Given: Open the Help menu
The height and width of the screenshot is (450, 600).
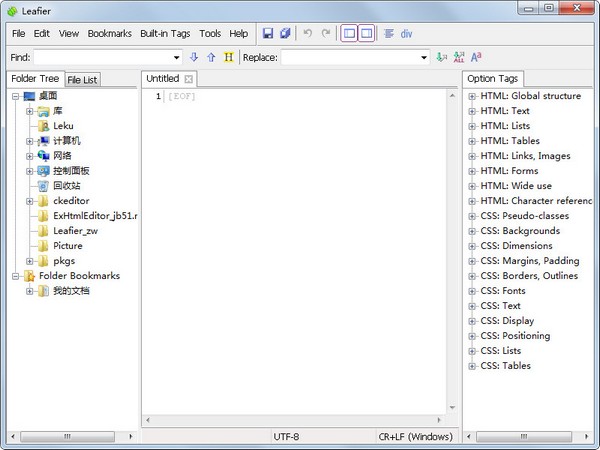Looking at the screenshot, I should tap(239, 34).
